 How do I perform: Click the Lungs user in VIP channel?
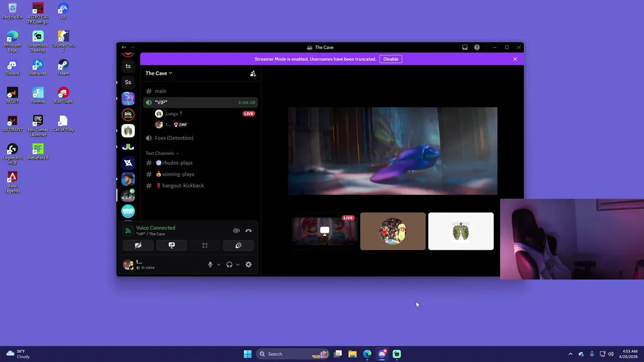pos(205,114)
